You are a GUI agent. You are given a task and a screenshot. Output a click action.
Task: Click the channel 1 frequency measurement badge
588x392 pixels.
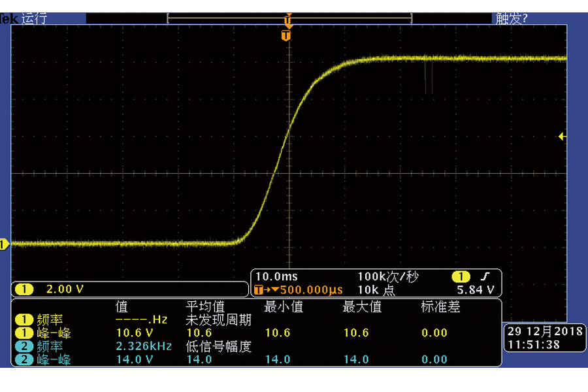24,319
